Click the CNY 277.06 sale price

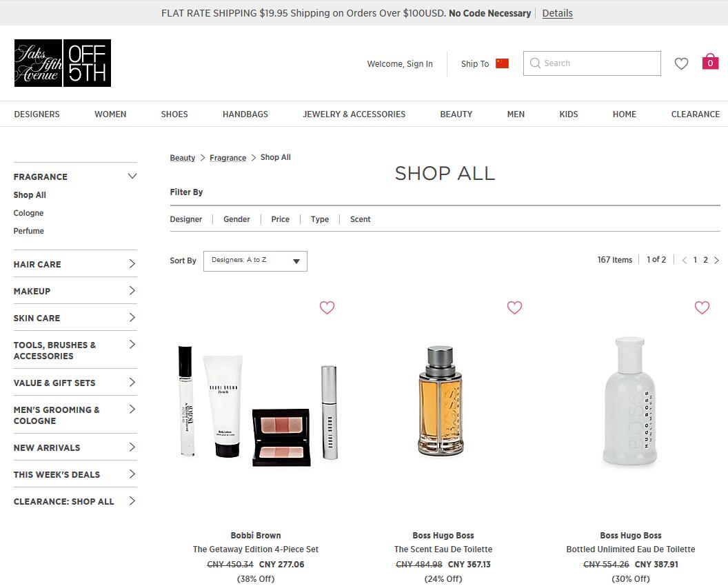click(281, 564)
